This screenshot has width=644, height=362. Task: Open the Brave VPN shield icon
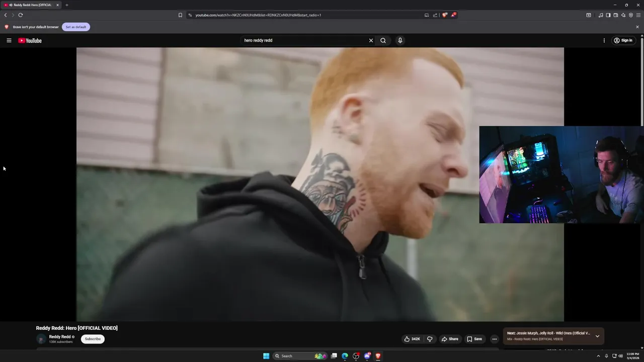click(631, 15)
